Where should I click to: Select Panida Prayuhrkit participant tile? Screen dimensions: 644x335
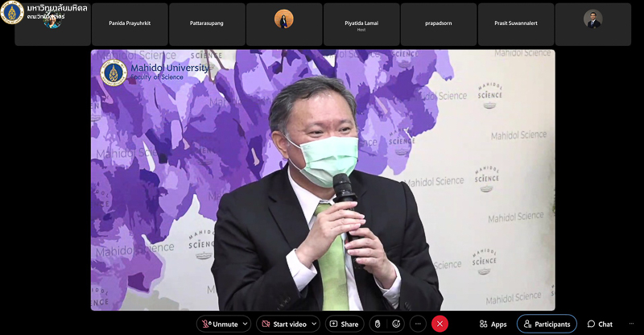tap(130, 23)
